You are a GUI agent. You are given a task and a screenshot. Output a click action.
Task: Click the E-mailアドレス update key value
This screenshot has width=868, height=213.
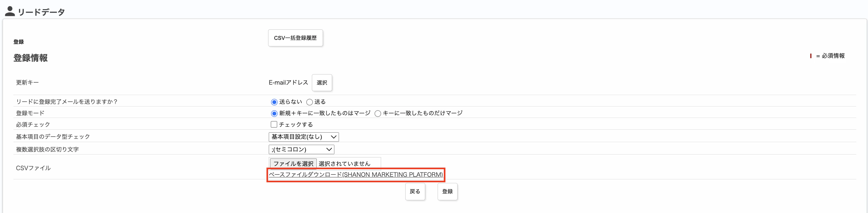coord(288,83)
